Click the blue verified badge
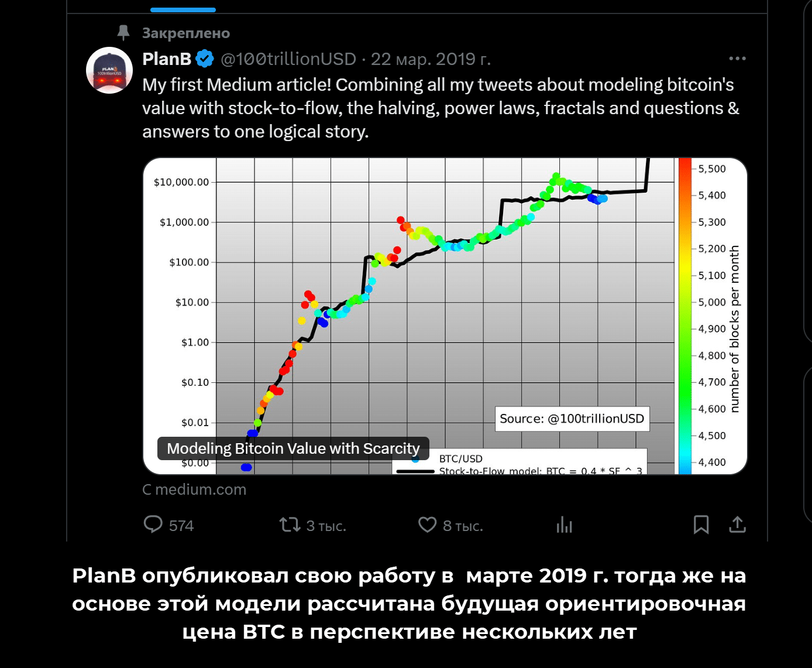Screen dimensions: 812x668 (205, 59)
